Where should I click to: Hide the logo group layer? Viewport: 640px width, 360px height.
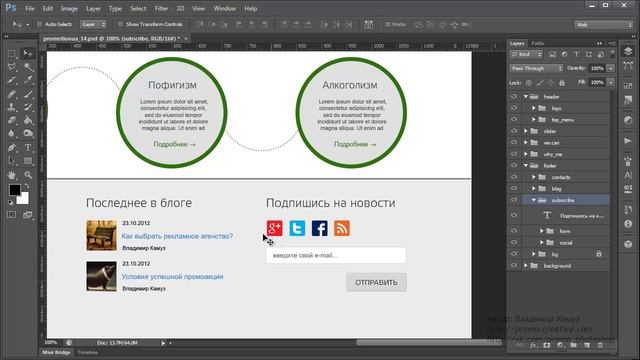pos(514,108)
